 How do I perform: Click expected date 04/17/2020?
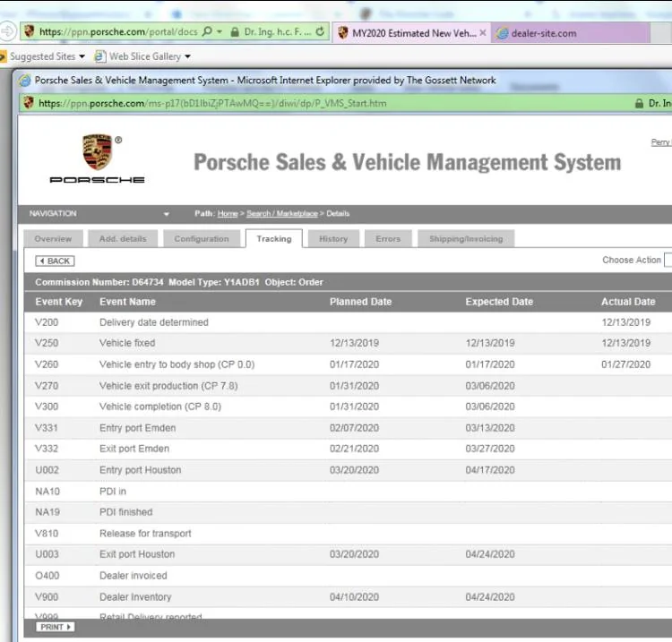(x=490, y=470)
